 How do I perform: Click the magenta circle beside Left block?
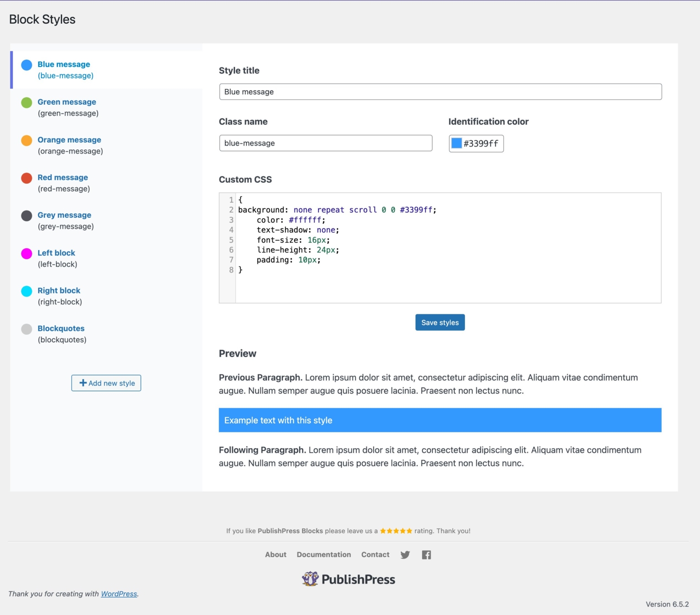click(x=27, y=254)
